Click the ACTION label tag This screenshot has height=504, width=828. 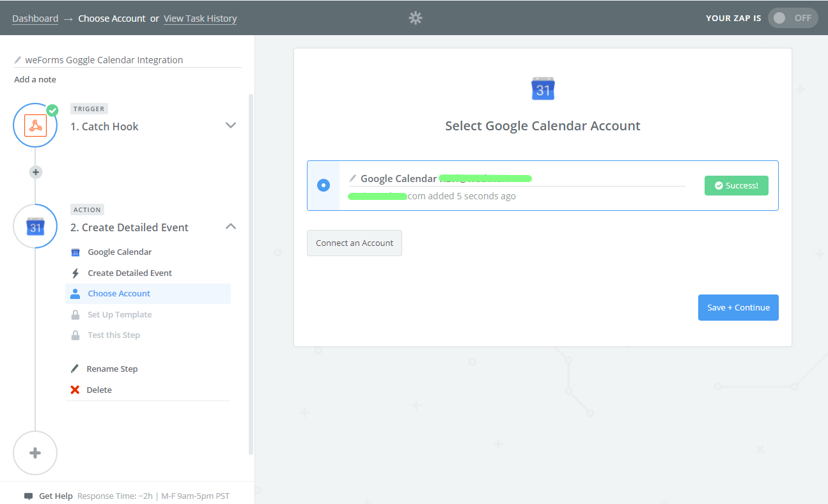87,210
